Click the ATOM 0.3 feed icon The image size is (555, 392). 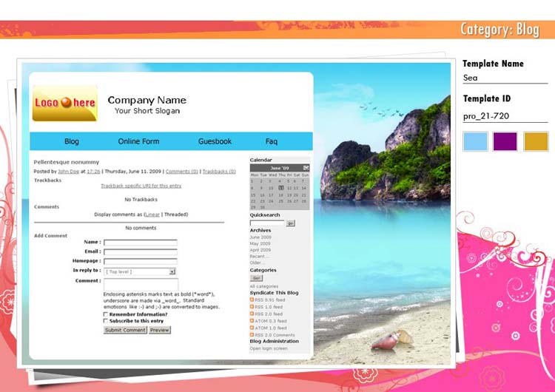click(252, 321)
